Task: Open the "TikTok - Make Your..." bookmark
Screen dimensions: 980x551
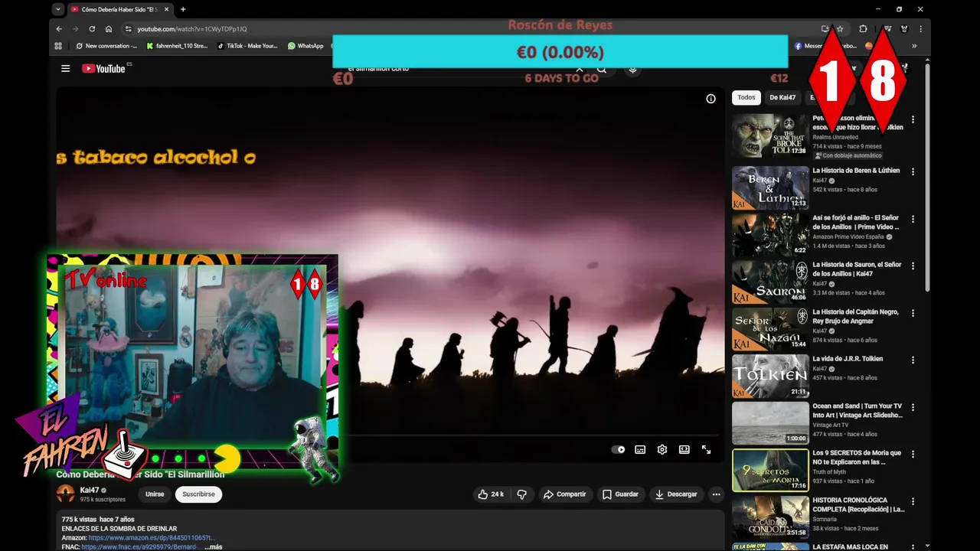Action: coord(247,46)
